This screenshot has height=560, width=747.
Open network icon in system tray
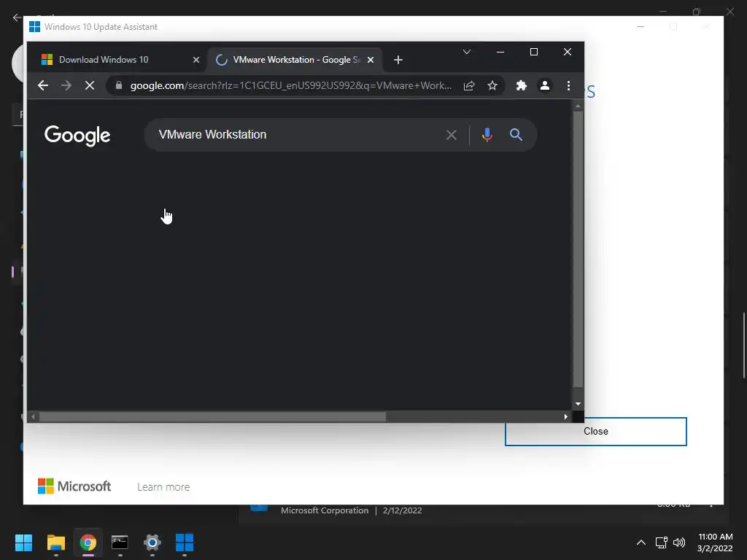[x=661, y=542]
